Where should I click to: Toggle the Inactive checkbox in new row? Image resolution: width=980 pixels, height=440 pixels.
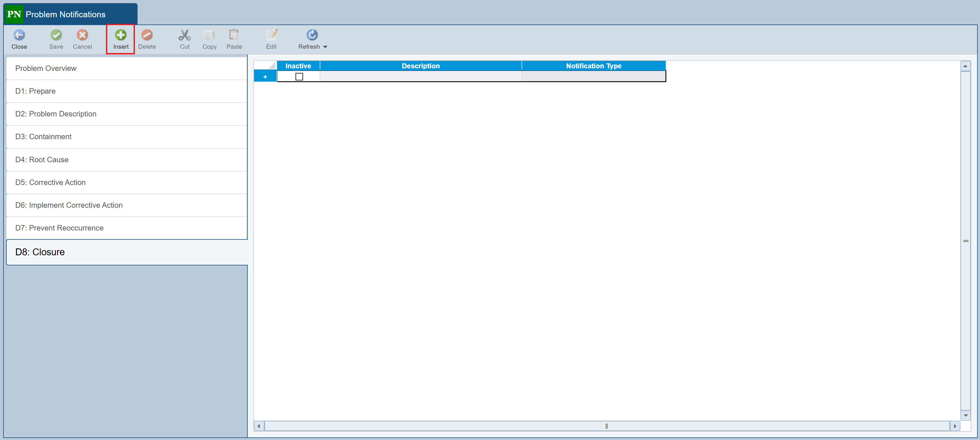299,77
